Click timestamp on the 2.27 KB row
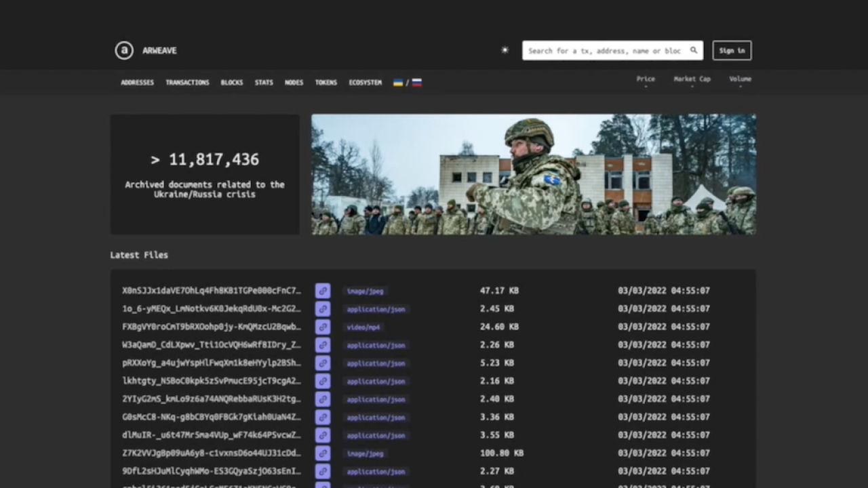The height and width of the screenshot is (488, 868). coord(664,471)
